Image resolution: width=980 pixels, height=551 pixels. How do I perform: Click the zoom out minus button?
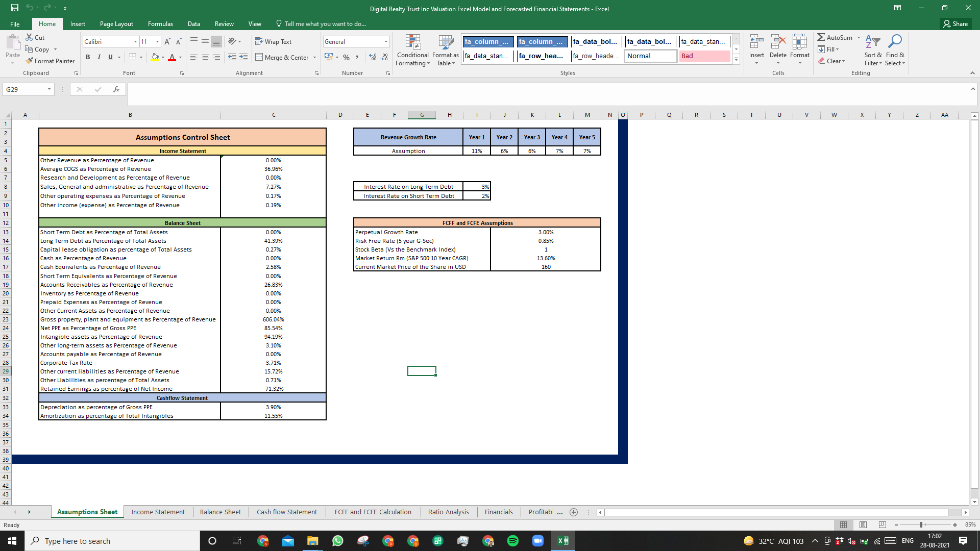pos(896,524)
